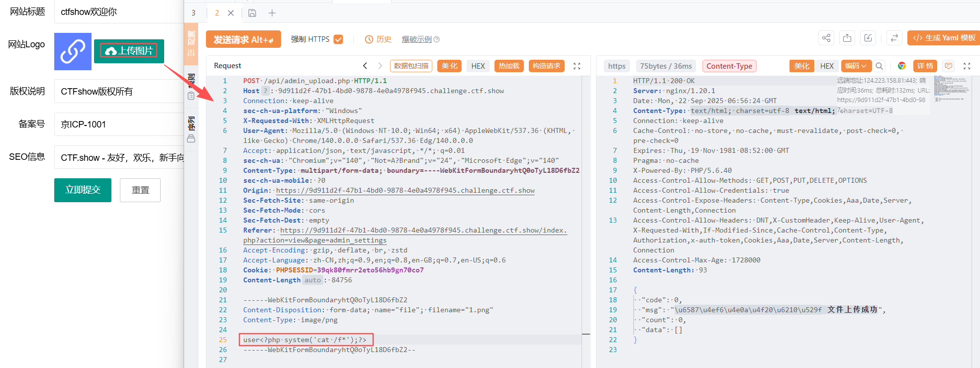Close tab 2
This screenshot has height=368, width=980.
click(231, 13)
